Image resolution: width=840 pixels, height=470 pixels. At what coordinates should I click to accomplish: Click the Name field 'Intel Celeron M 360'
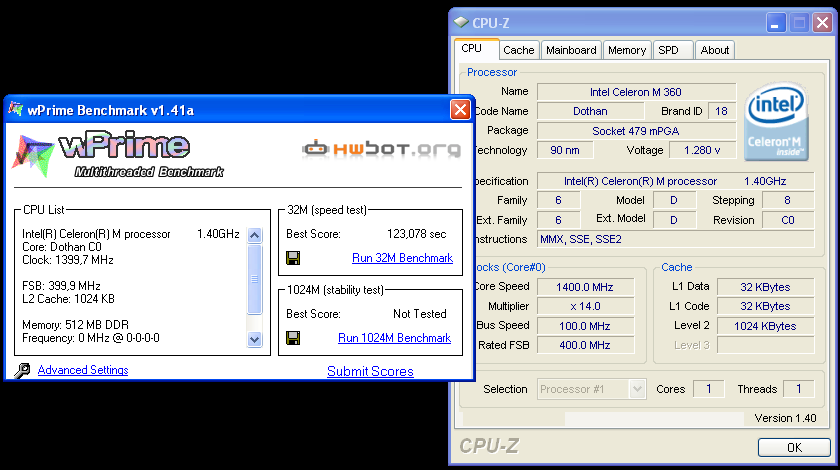pos(636,92)
